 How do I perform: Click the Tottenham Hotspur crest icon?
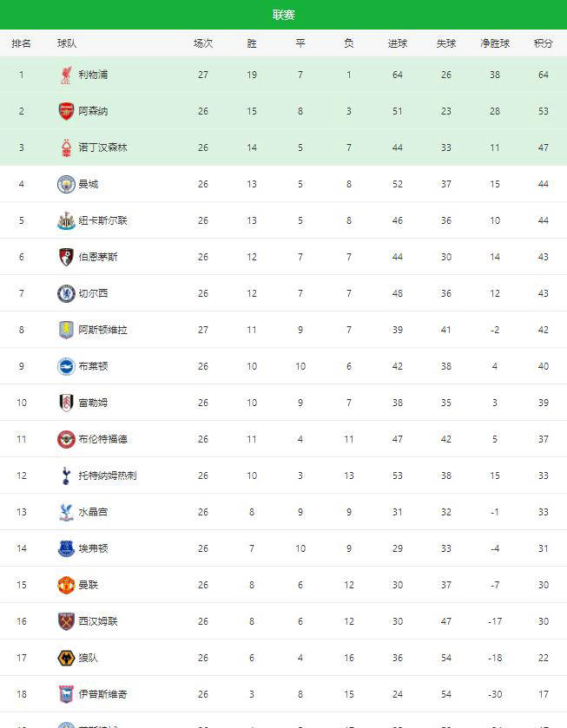tap(66, 475)
